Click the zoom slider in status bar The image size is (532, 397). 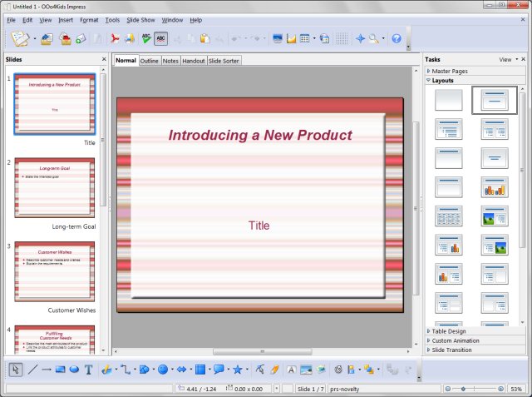(474, 389)
